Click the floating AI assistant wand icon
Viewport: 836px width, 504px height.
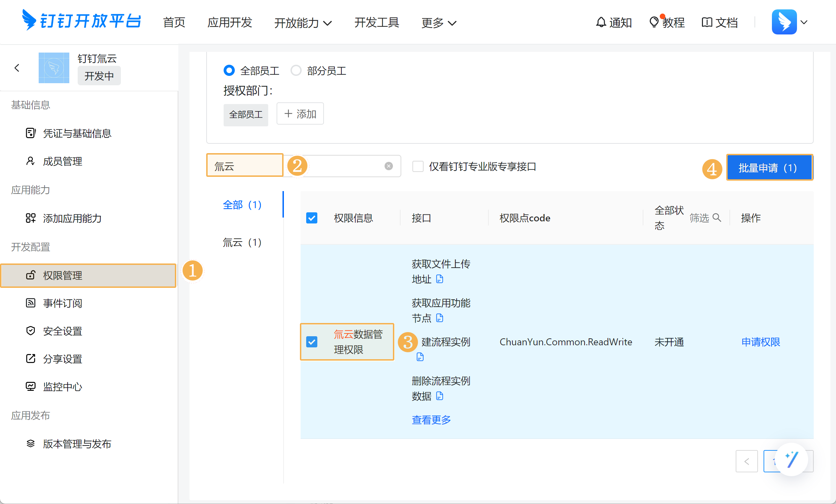[791, 459]
